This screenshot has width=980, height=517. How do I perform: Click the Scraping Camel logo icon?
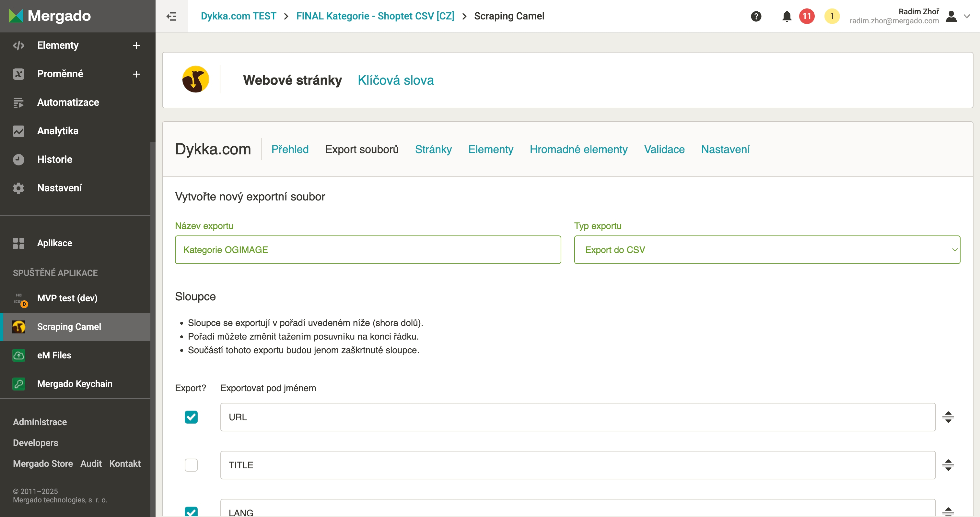pos(195,79)
